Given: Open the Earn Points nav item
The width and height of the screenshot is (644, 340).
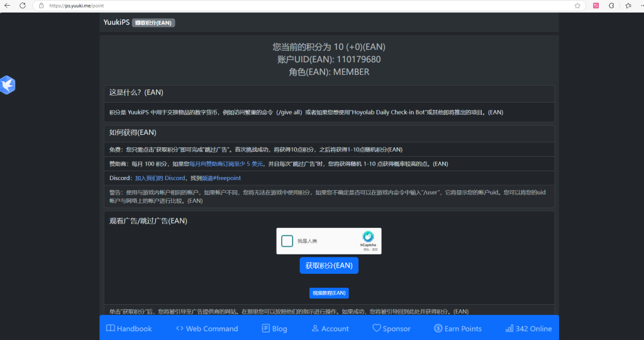Looking at the screenshot, I should point(458,329).
